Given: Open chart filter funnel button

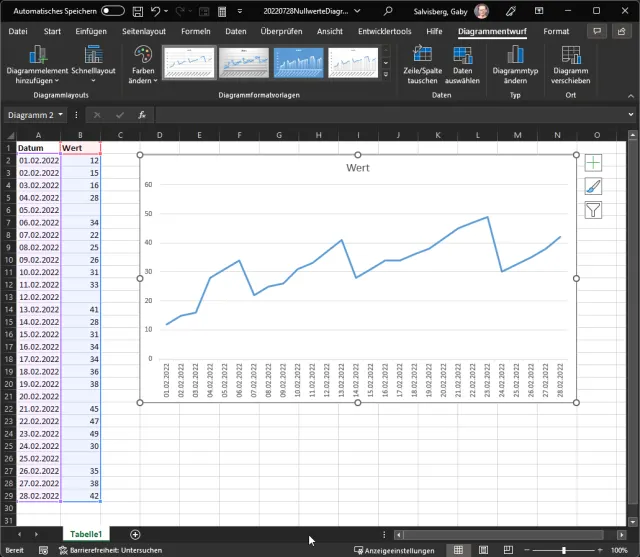Looking at the screenshot, I should pyautogui.click(x=593, y=210).
